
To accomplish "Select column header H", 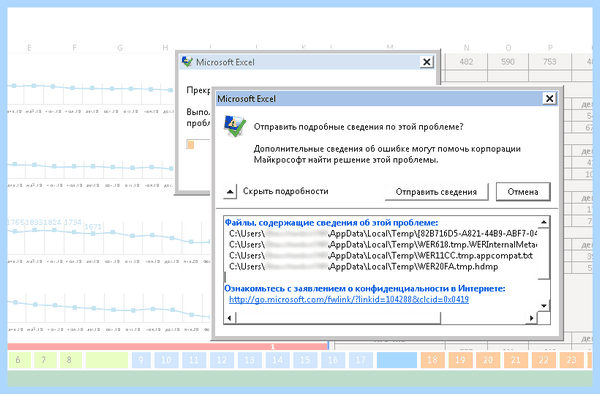I will pyautogui.click(x=165, y=48).
